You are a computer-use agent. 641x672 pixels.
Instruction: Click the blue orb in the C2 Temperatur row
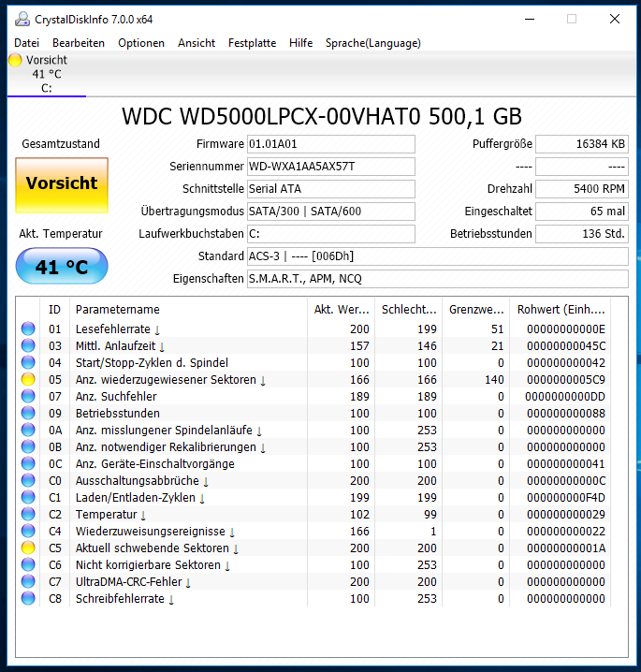point(28,514)
